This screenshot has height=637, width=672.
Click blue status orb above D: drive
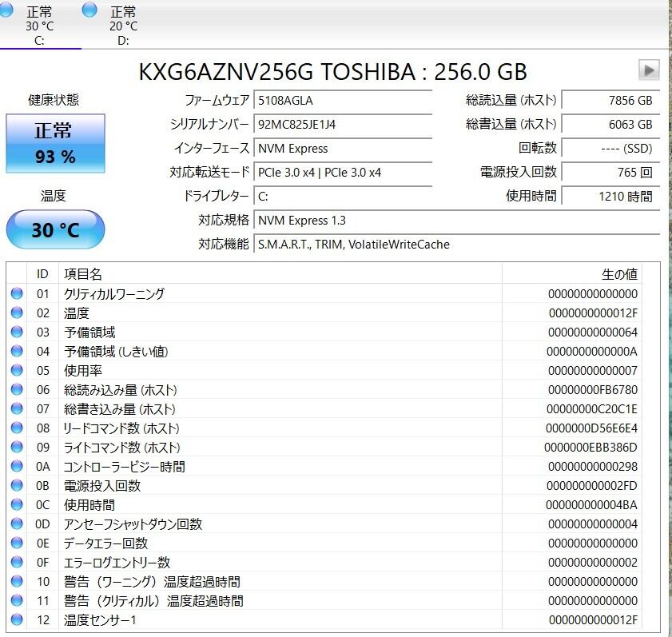90,10
